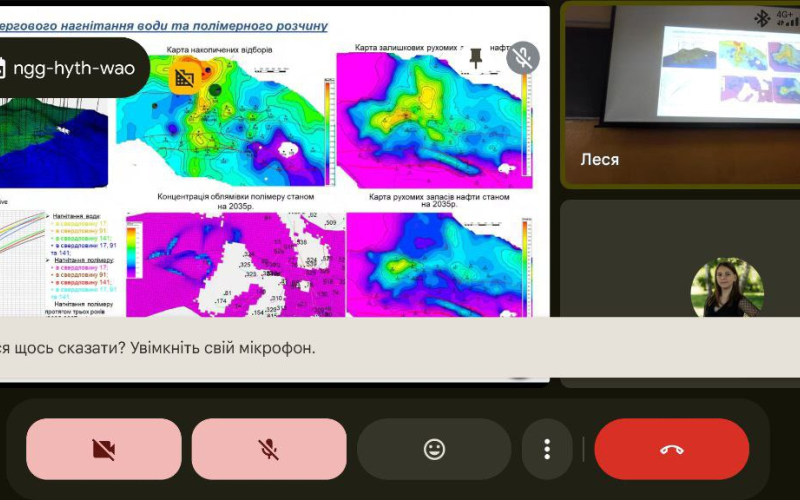Click the pin icon on the presentation
The height and width of the screenshot is (500, 800).
[x=475, y=57]
